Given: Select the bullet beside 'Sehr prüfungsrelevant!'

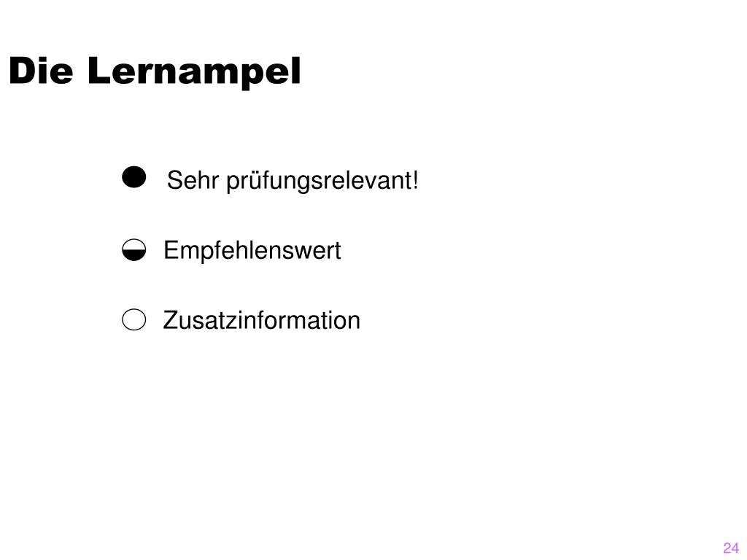Looking at the screenshot, I should click(134, 177).
